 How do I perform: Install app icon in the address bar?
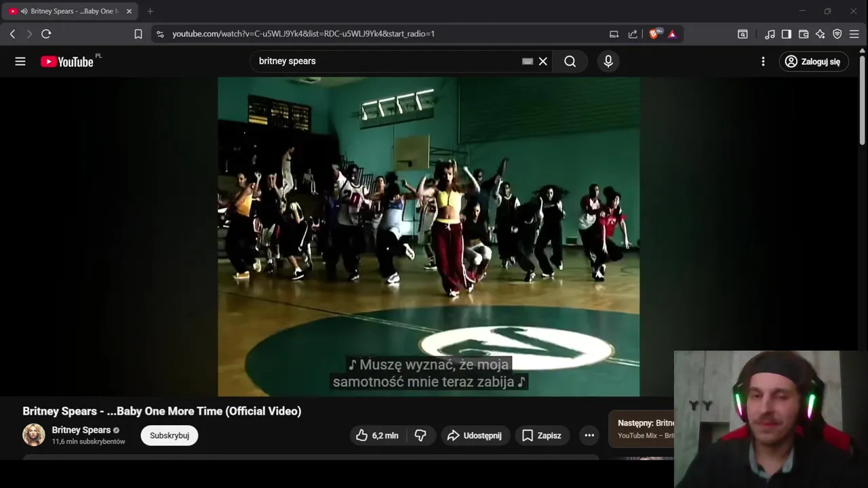[614, 34]
